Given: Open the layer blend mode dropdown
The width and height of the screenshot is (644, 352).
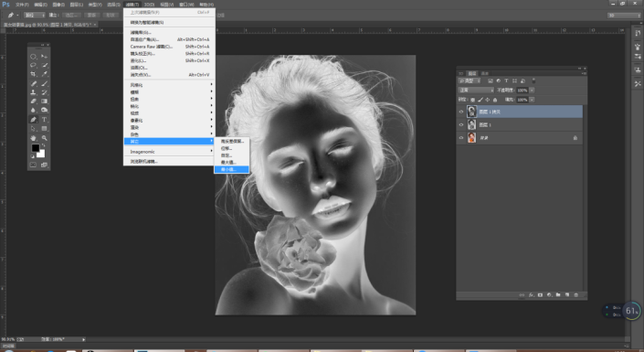Looking at the screenshot, I should click(x=476, y=90).
